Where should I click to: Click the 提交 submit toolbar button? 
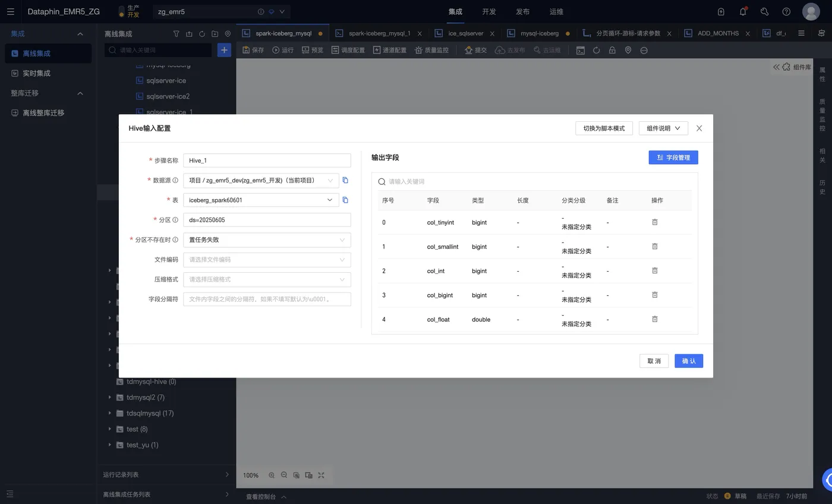click(x=475, y=50)
